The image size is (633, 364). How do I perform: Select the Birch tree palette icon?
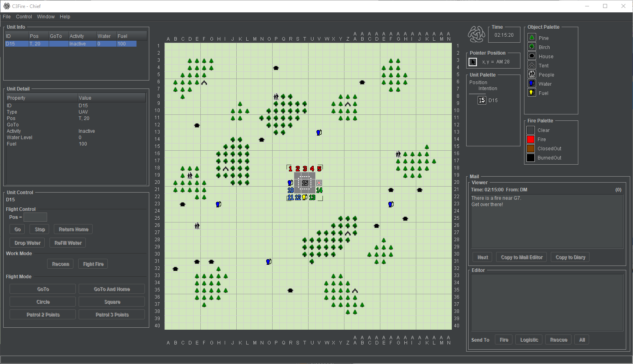point(532,47)
